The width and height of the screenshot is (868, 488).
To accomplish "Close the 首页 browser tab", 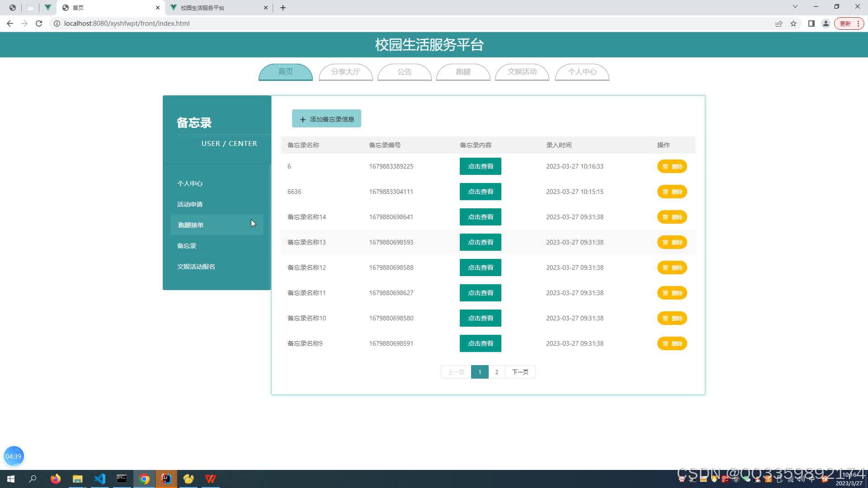I will click(158, 8).
